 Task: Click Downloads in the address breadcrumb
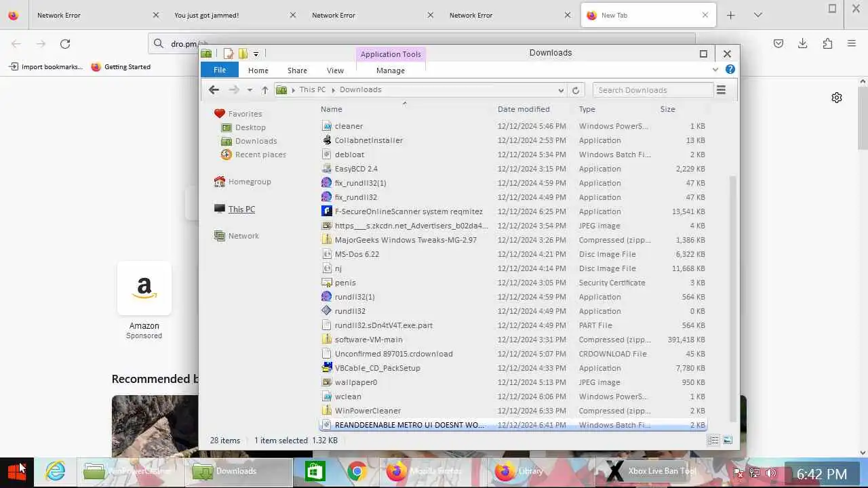point(361,89)
